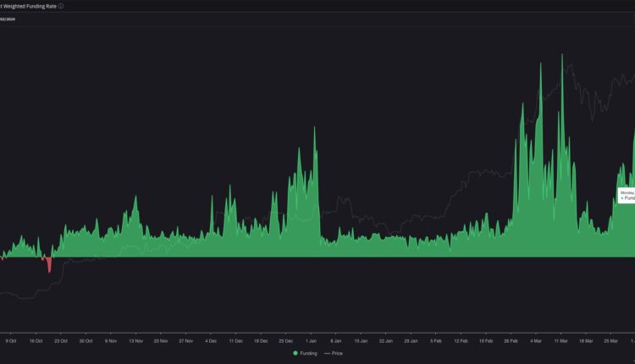Click the Monday Funding tooltip box
This screenshot has width=635, height=364.
627,195
